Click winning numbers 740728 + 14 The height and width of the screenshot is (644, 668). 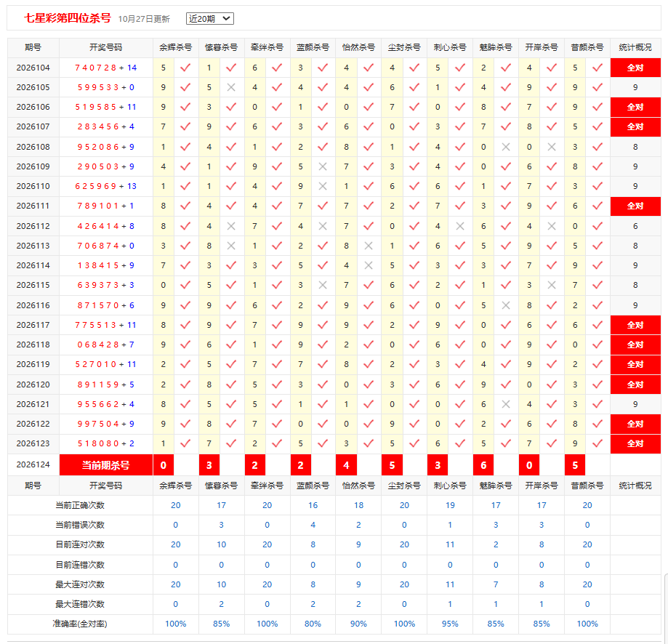pos(106,68)
